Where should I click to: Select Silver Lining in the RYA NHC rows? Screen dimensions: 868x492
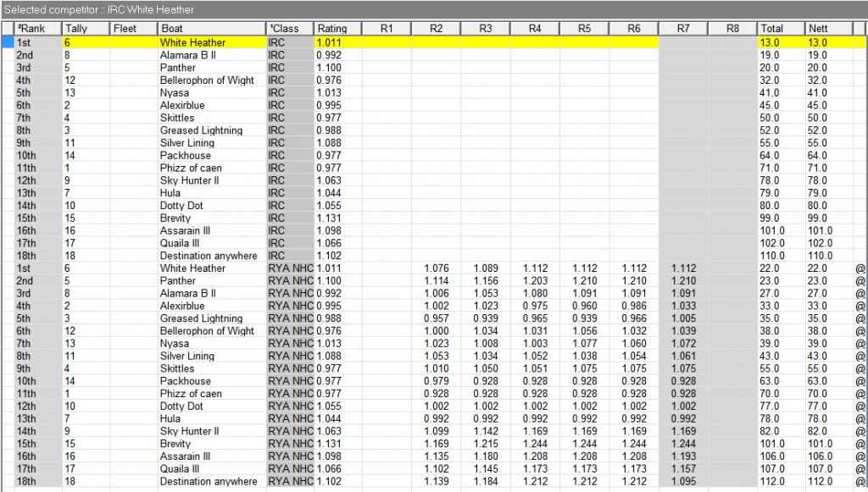[187, 356]
